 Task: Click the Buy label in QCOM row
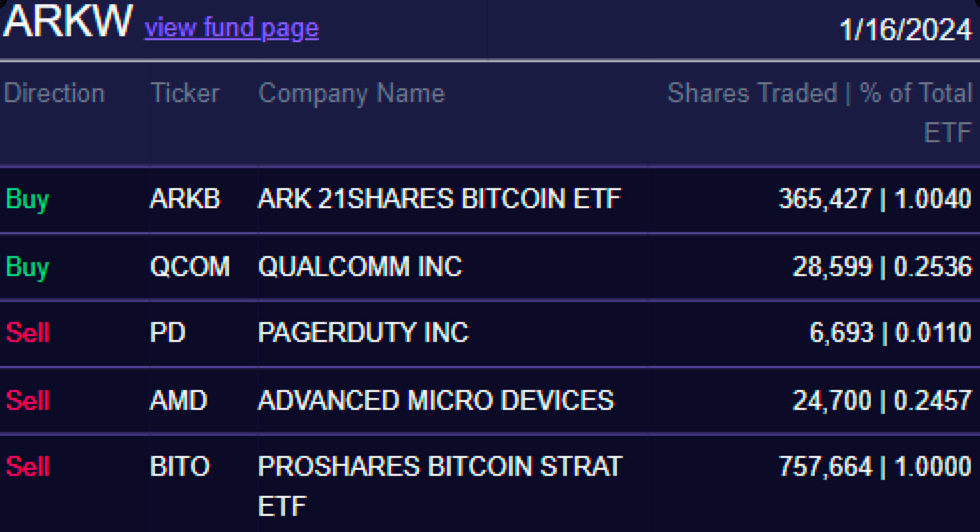point(27,267)
